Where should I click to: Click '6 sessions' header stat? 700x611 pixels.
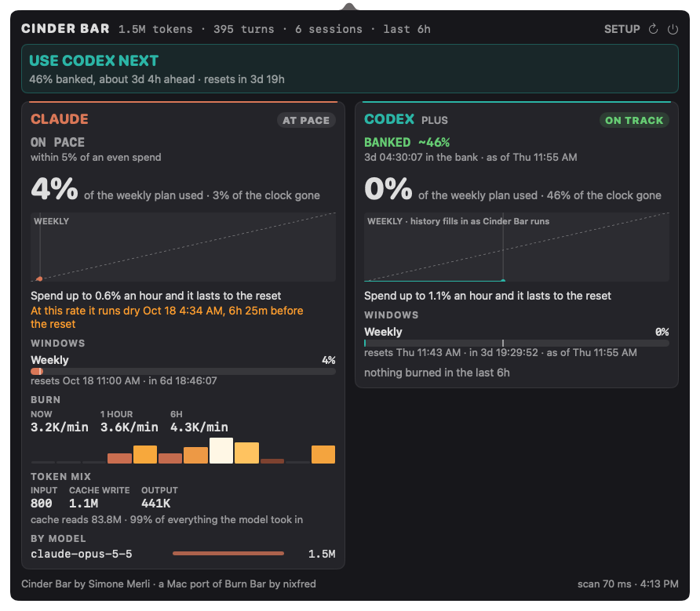(x=329, y=29)
